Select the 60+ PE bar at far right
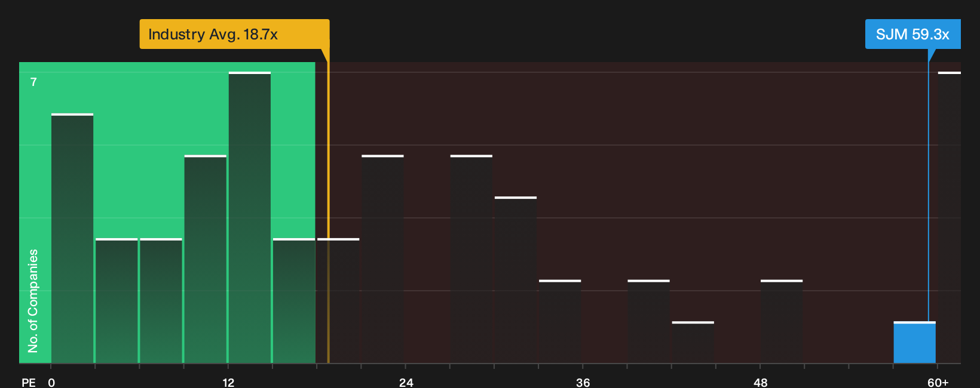This screenshot has width=980, height=388. pos(949,217)
